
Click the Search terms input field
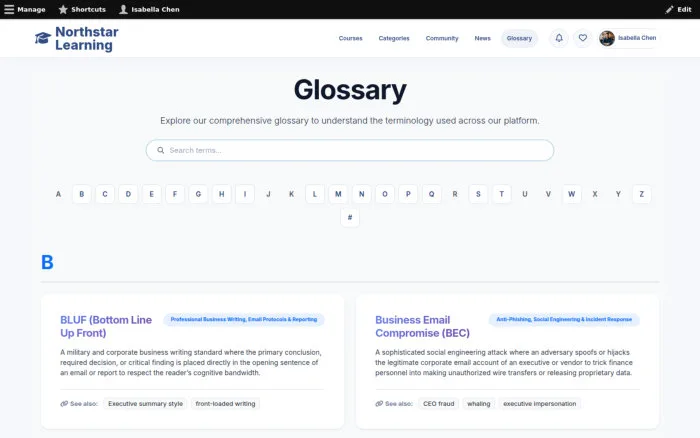click(350, 150)
